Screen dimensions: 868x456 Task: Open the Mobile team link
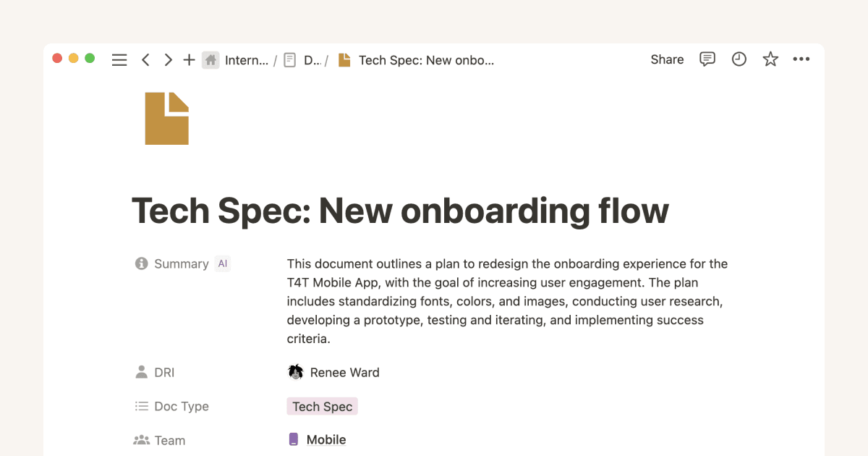[x=326, y=439]
